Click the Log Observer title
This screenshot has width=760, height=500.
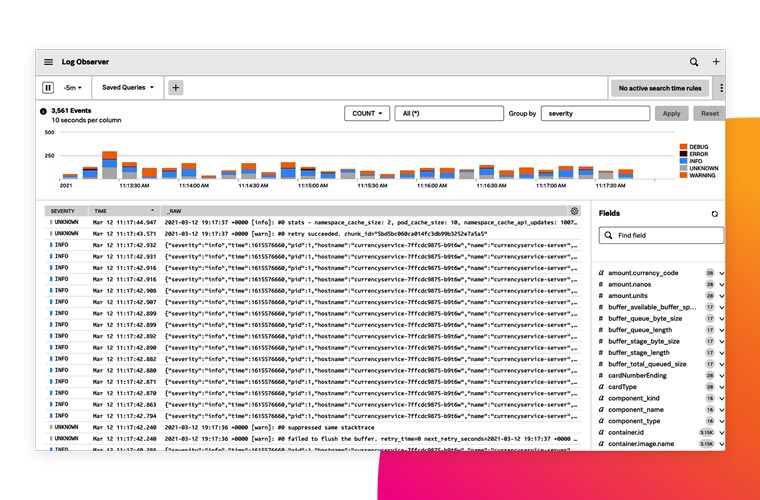85,62
